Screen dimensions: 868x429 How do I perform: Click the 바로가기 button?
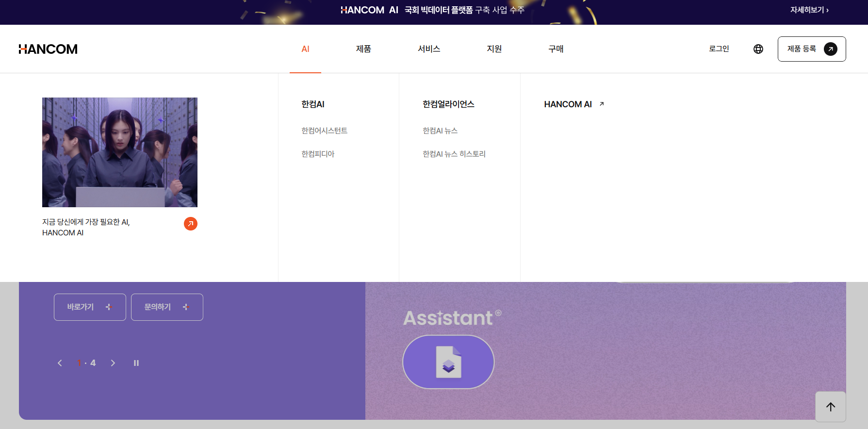point(90,307)
